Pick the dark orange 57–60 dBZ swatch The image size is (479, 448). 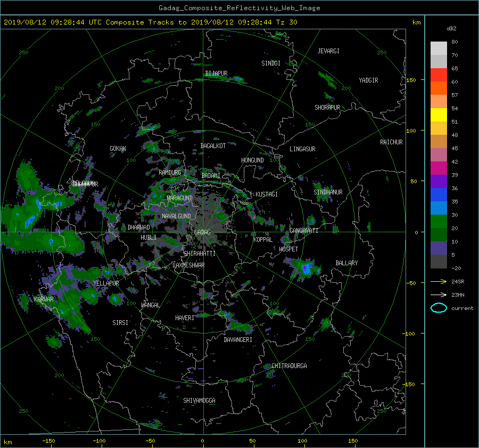(439, 88)
